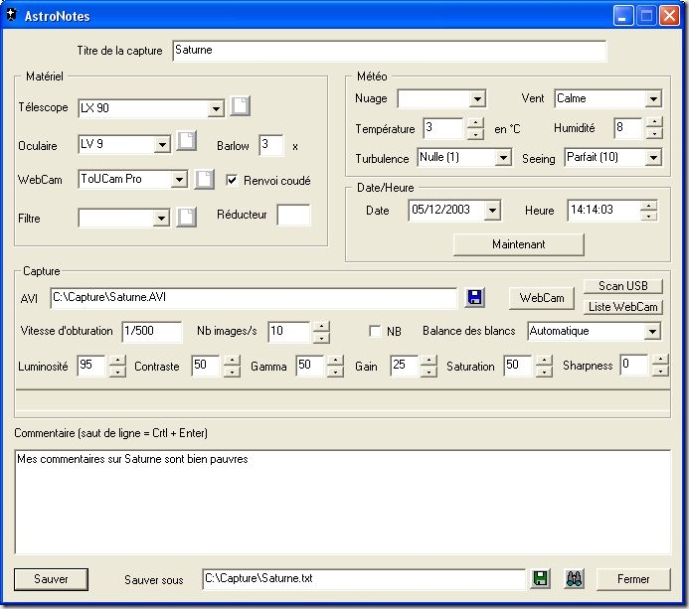Click the blue floppy disk icon for AVI
The height and width of the screenshot is (609, 689).
[x=475, y=297]
